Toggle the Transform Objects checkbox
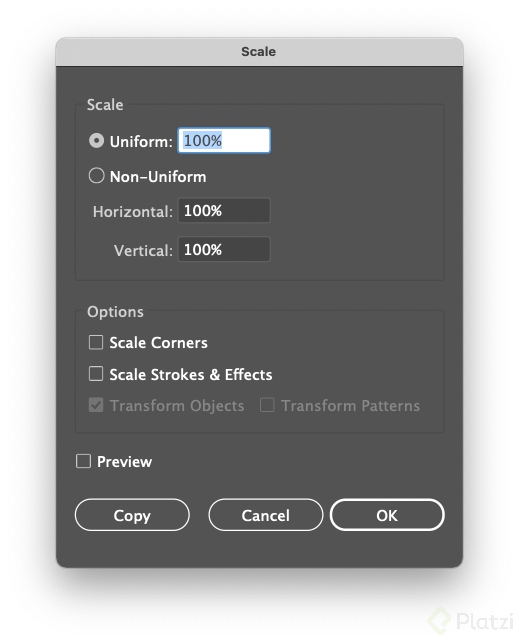The height and width of the screenshot is (642, 519). coord(96,405)
